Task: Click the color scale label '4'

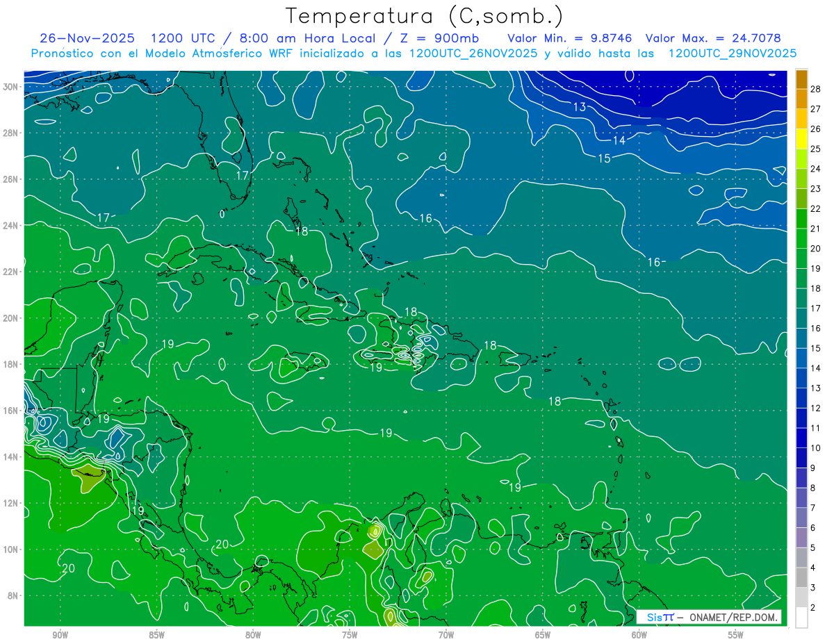Action: pos(813,568)
